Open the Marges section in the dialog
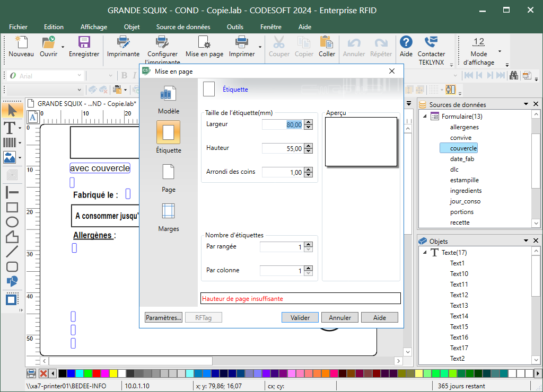 (x=168, y=211)
